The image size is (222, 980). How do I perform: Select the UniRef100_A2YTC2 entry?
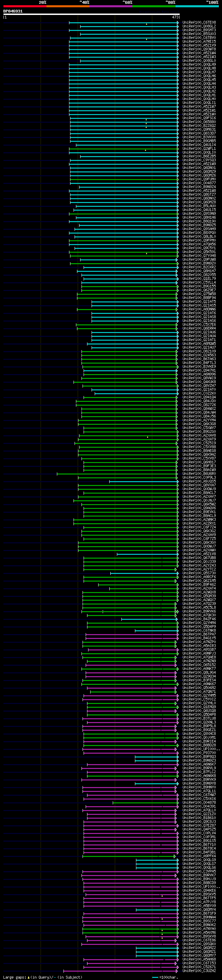click(199, 569)
